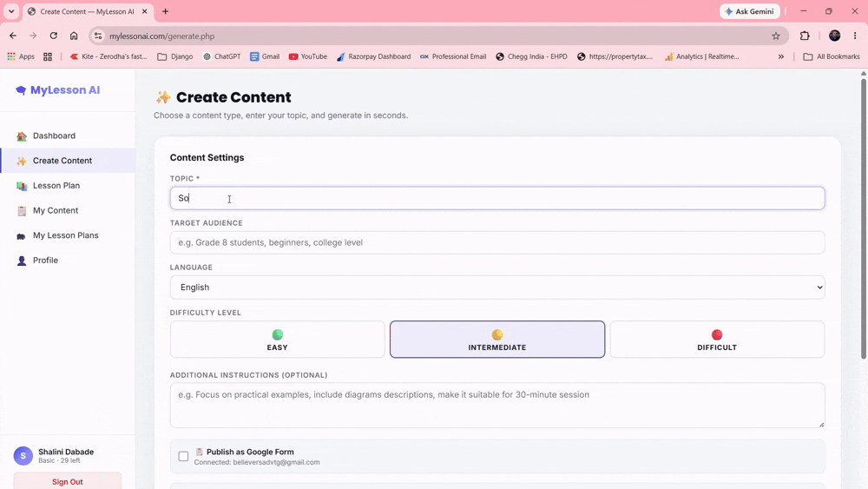Click the Sign Out button
This screenshot has height=489, width=868.
68,481
